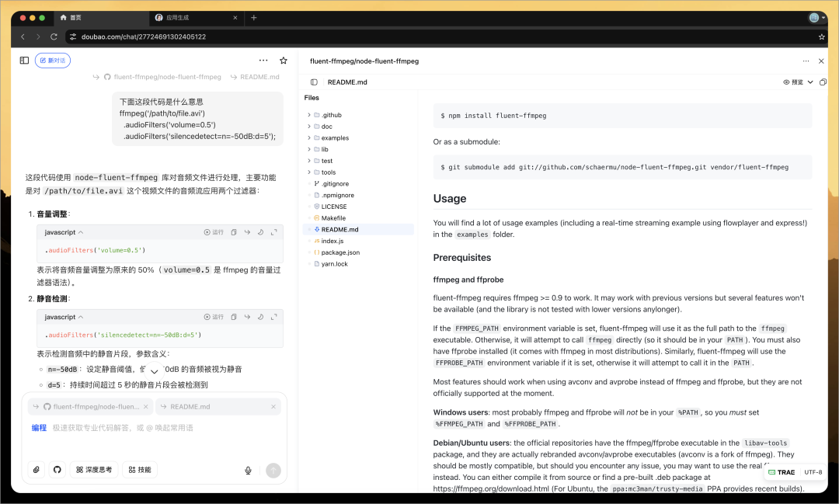The width and height of the screenshot is (839, 504).
Task: Open the repo panel's three-dot more menu
Action: [x=806, y=61]
